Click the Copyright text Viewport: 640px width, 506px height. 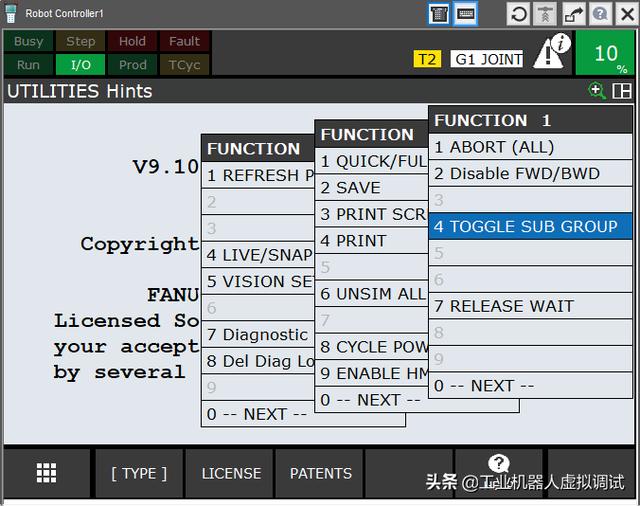140,244
